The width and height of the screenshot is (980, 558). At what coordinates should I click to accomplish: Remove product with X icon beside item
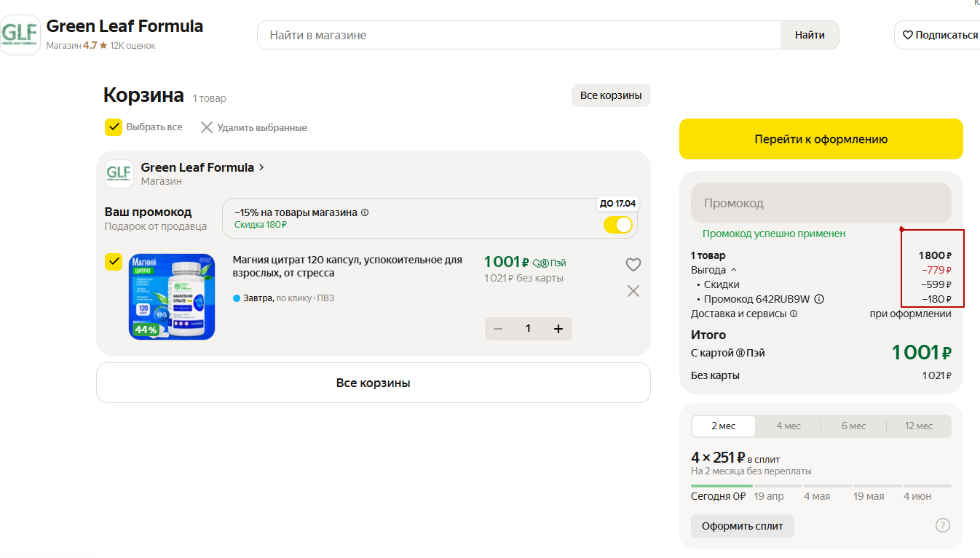pyautogui.click(x=633, y=291)
